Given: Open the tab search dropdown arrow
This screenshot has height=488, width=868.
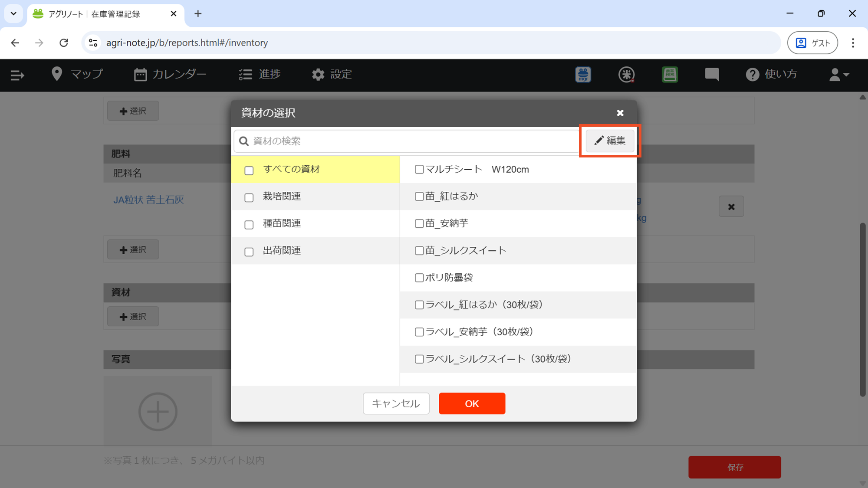Looking at the screenshot, I should (x=13, y=13).
